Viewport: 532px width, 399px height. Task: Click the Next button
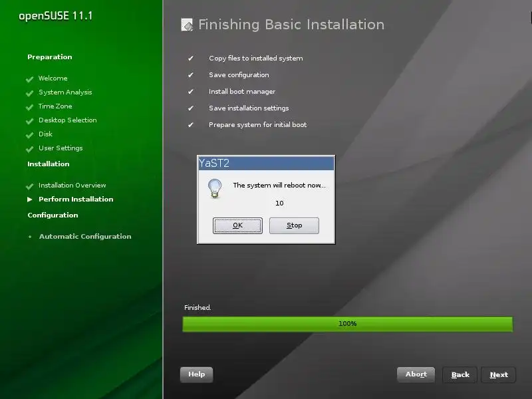point(498,375)
